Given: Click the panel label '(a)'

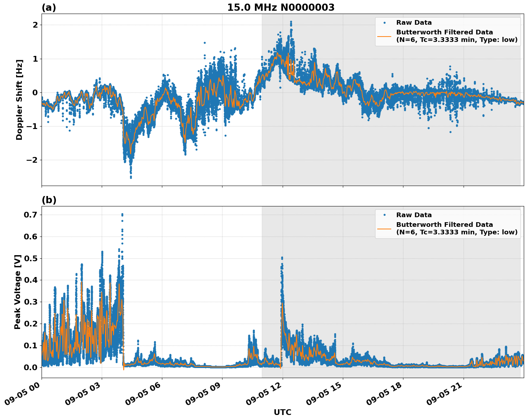Looking at the screenshot, I should click(x=49, y=7).
